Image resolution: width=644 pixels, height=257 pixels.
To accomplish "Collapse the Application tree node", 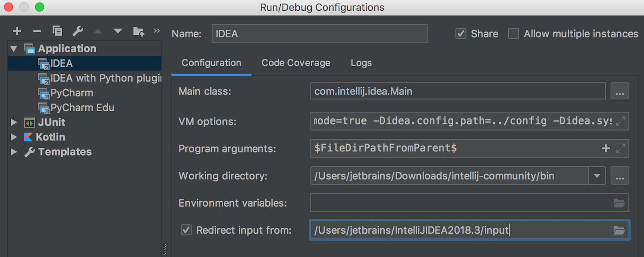I will (x=14, y=49).
